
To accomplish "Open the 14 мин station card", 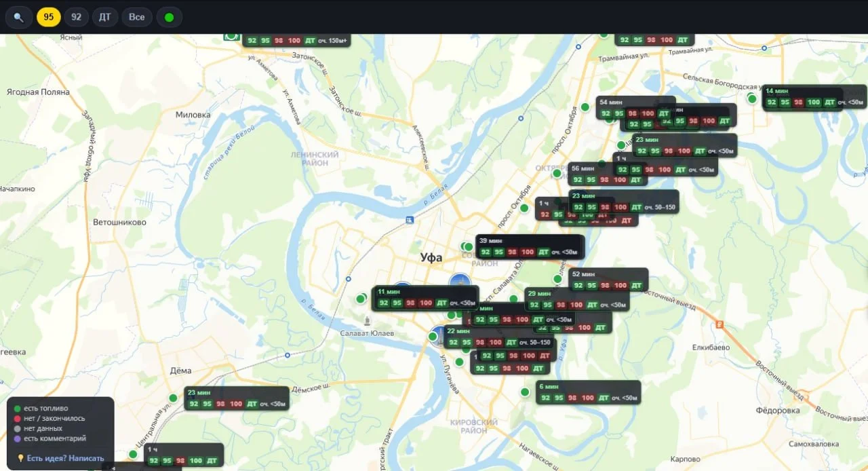I will point(814,98).
